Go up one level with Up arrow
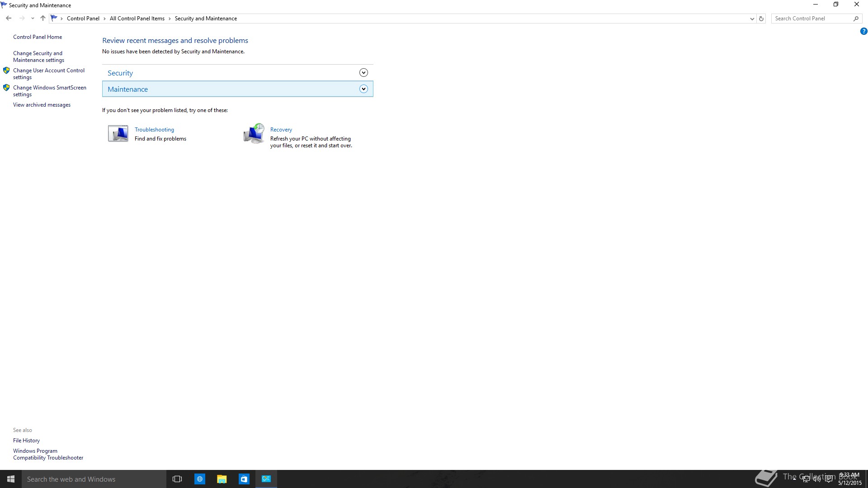Image resolution: width=868 pixels, height=488 pixels. click(43, 18)
